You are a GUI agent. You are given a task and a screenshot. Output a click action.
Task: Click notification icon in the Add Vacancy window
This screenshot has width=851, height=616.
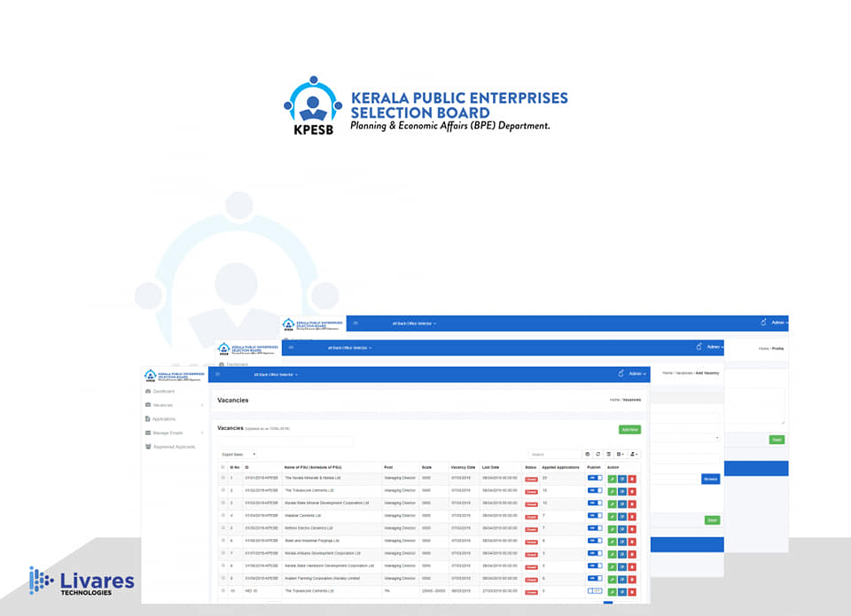click(699, 347)
